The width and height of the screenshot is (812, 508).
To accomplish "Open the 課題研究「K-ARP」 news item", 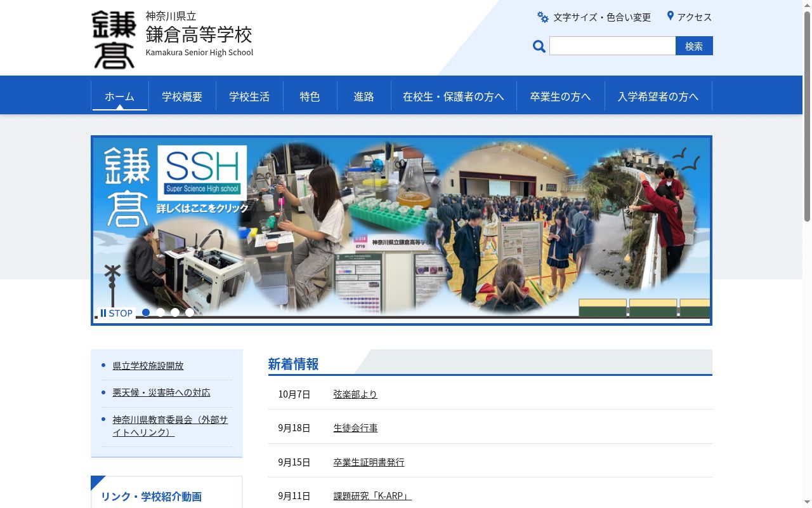I will coord(372,496).
